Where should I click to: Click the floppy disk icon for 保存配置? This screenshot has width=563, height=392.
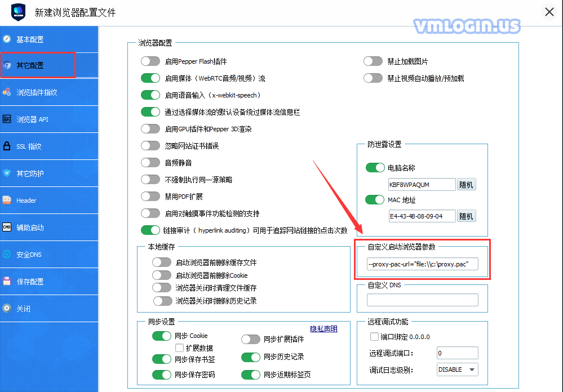click(7, 282)
